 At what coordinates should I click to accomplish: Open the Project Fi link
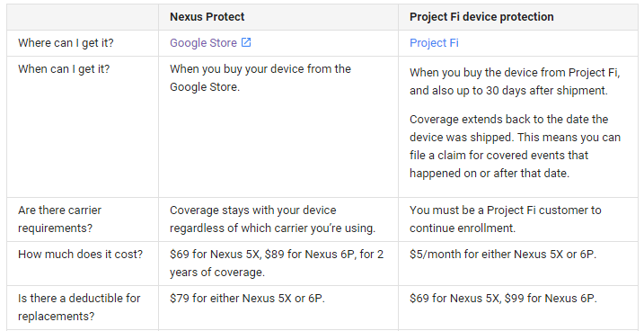[x=434, y=43]
